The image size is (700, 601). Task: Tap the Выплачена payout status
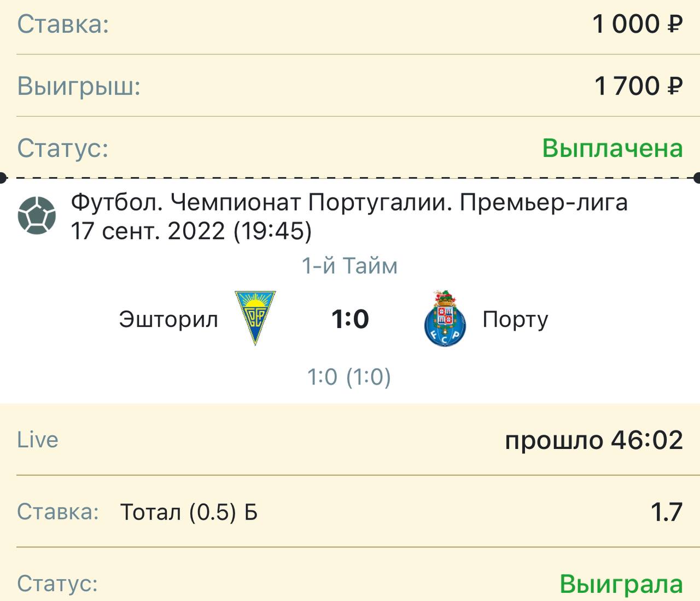point(612,148)
